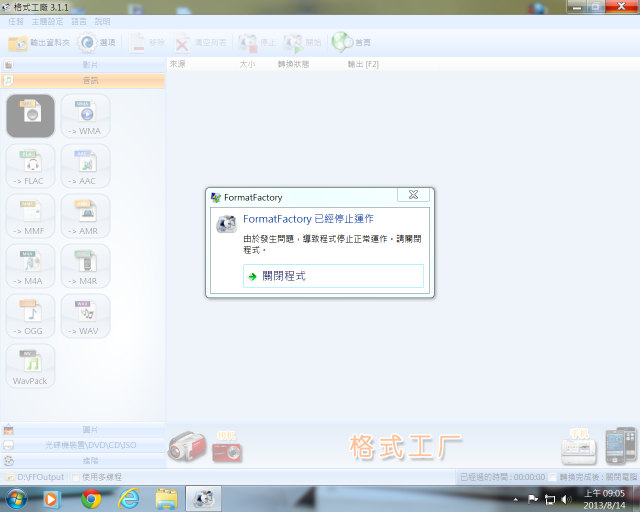Show hidden tray icons arrow
This screenshot has width=640, height=512.
tap(516, 499)
